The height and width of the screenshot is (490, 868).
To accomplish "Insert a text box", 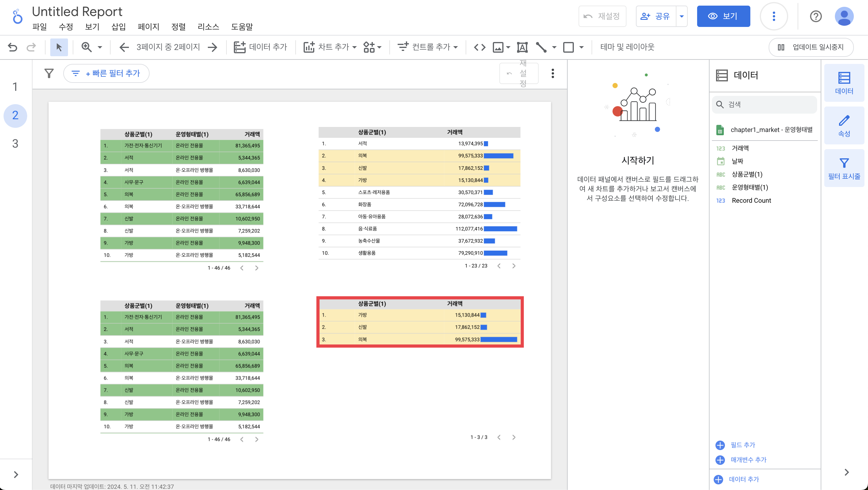I will [x=522, y=47].
